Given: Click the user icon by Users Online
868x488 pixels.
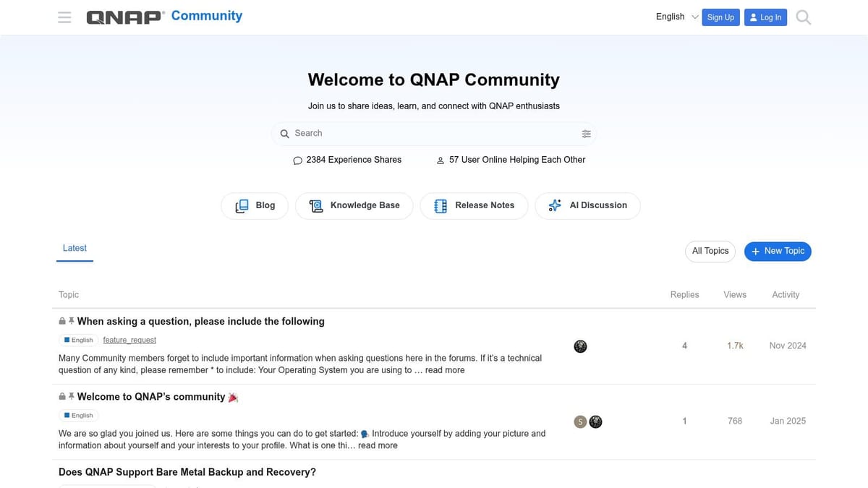Looking at the screenshot, I should coord(441,160).
